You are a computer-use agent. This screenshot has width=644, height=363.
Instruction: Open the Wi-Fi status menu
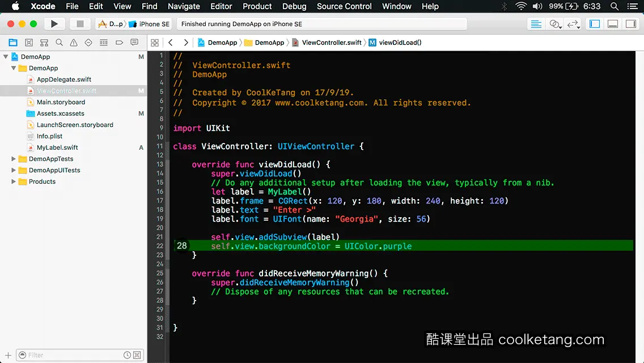tap(521, 6)
